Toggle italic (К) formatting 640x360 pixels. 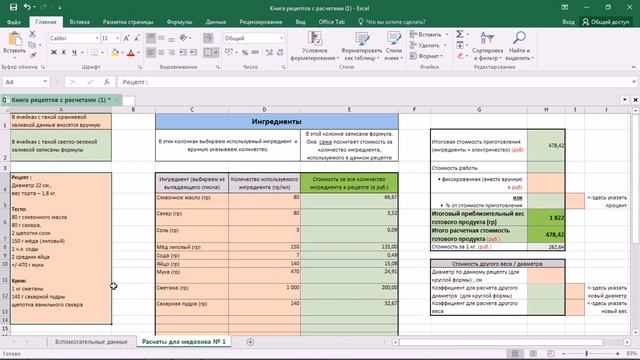(x=64, y=53)
